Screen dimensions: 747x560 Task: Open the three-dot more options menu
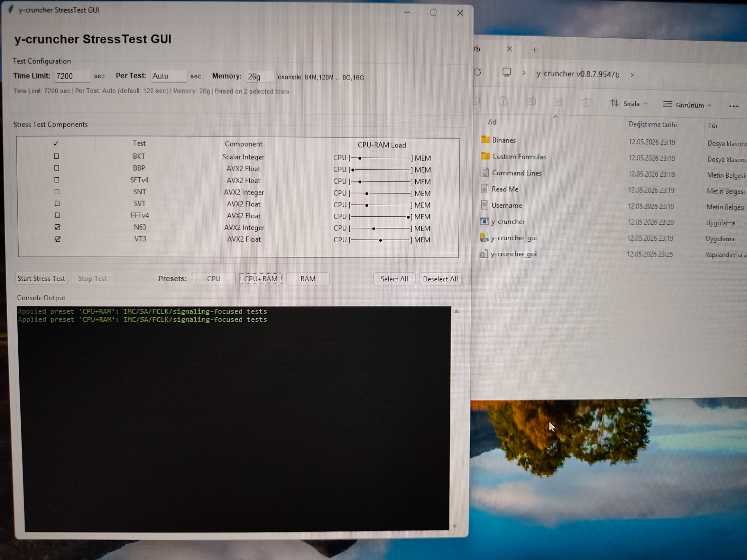[x=734, y=106]
